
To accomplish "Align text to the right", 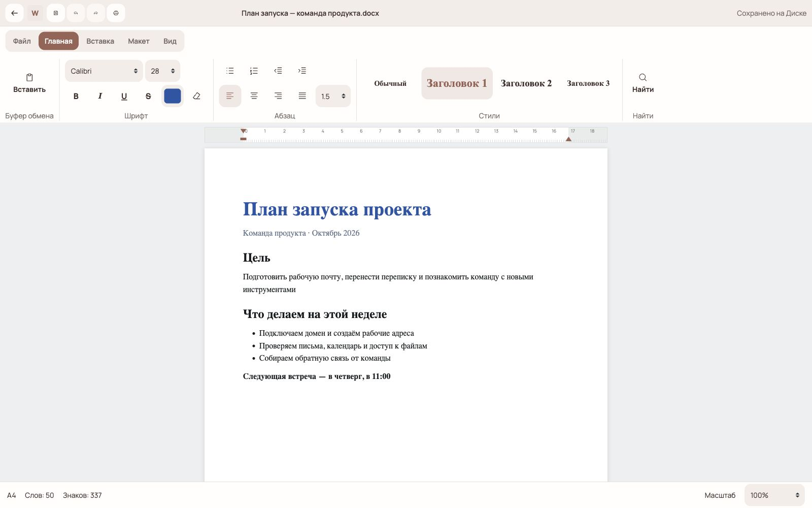I will (278, 96).
